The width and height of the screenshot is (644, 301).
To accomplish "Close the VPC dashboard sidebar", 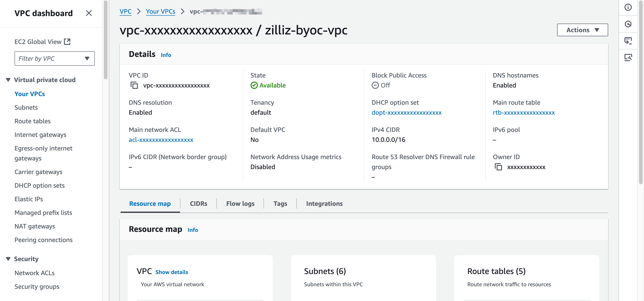I will tap(89, 13).
